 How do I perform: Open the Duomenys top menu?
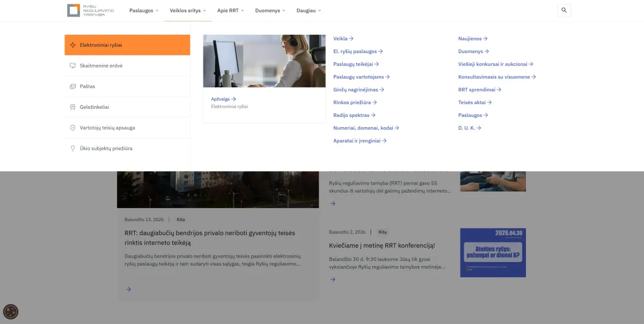(x=270, y=11)
